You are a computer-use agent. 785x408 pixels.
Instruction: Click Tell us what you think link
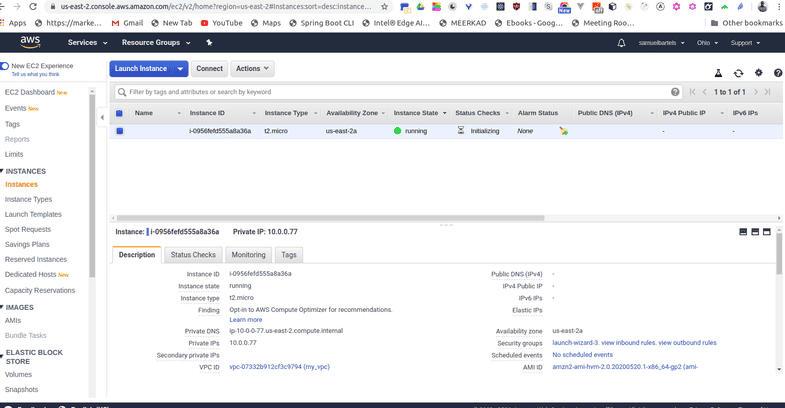(36, 74)
